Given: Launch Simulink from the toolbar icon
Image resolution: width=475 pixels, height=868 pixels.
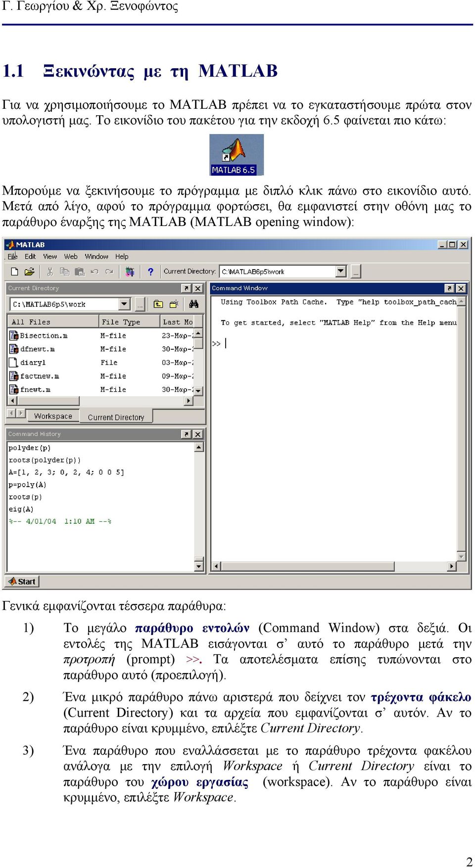Looking at the screenshot, I should point(130,271).
